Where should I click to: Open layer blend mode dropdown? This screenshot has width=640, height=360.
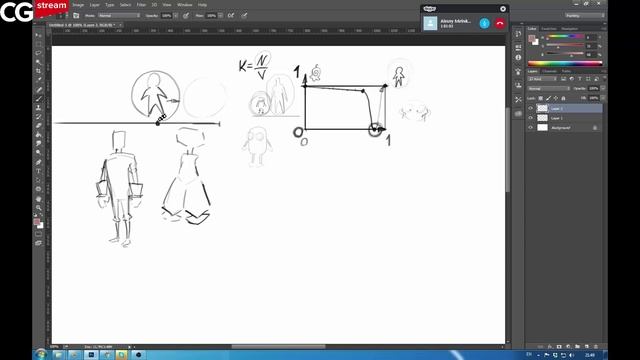point(549,89)
